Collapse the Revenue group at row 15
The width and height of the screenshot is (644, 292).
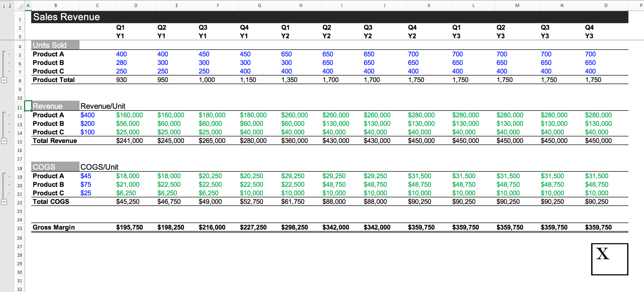tap(4, 141)
